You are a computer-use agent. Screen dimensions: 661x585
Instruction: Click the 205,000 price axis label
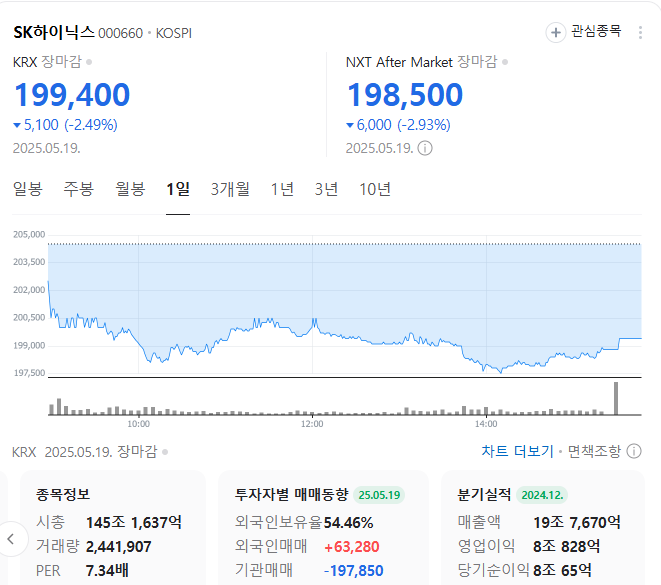pyautogui.click(x=29, y=235)
